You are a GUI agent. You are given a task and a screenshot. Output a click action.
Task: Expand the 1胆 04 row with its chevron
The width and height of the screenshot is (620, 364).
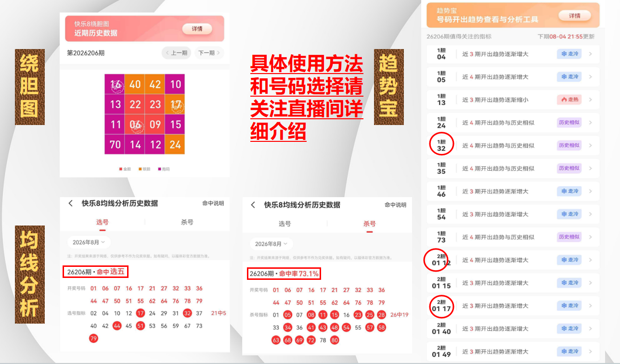[591, 54]
